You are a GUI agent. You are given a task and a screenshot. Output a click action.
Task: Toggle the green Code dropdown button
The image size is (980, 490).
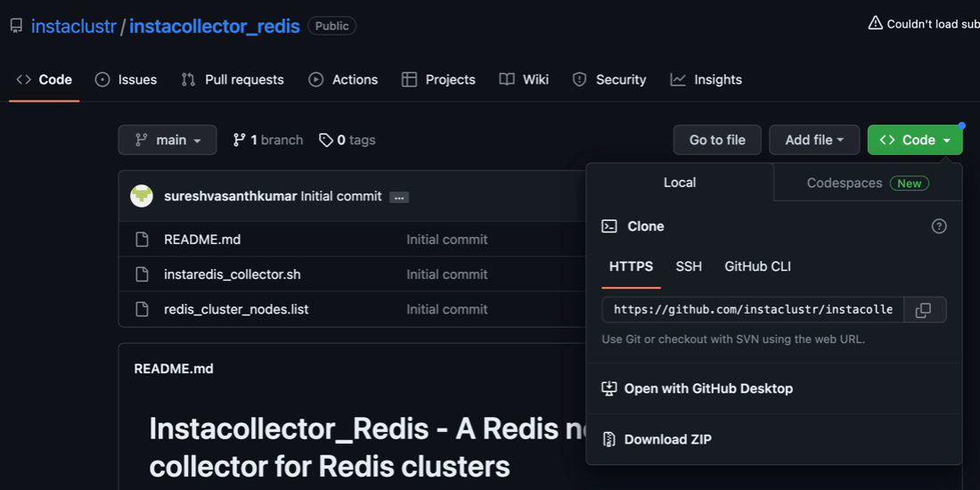point(915,140)
